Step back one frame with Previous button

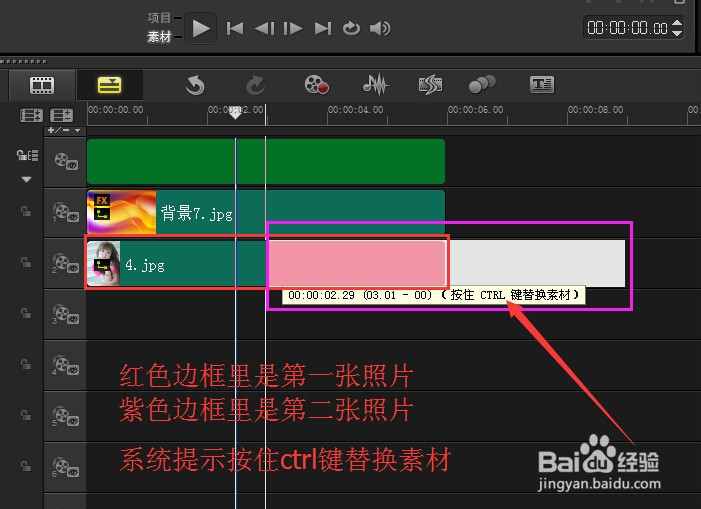[x=265, y=29]
